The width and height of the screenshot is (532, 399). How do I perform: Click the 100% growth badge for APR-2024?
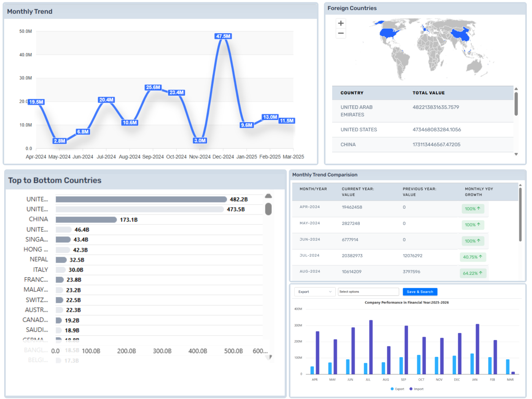[473, 209]
